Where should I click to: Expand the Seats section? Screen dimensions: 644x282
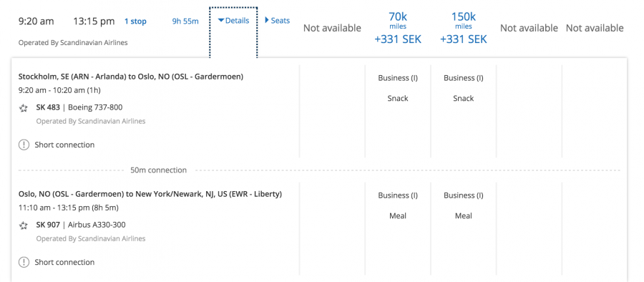[277, 20]
